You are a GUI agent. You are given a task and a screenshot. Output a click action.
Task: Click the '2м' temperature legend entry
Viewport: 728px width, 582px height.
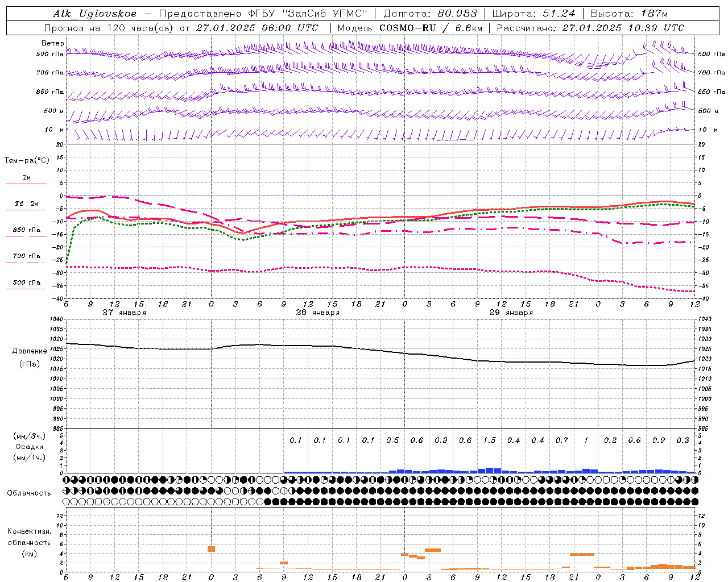[x=27, y=178]
